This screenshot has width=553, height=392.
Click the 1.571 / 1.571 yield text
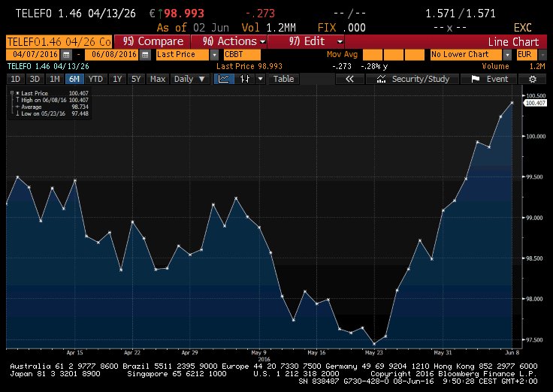coord(461,14)
